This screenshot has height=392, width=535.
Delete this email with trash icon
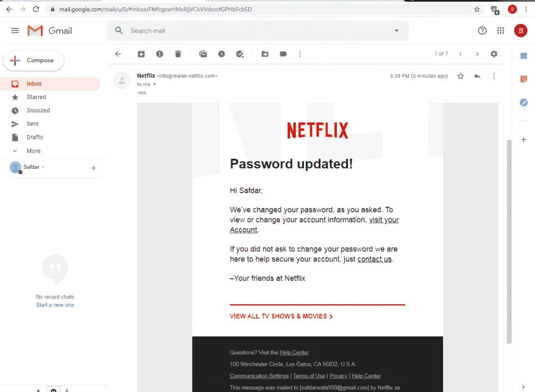point(178,54)
